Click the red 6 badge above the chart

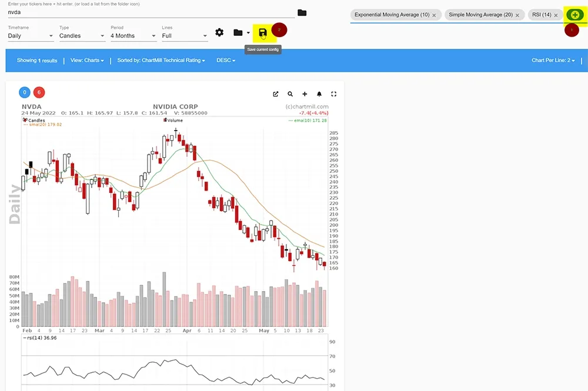click(39, 92)
